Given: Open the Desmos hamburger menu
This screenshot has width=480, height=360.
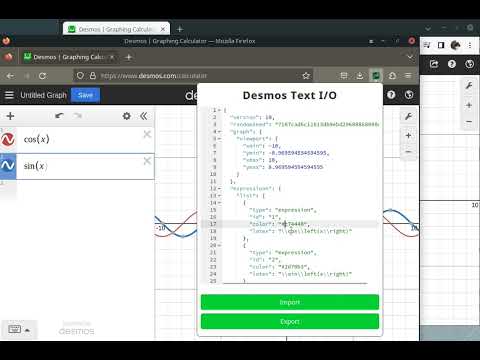Looking at the screenshot, I should 9,95.
